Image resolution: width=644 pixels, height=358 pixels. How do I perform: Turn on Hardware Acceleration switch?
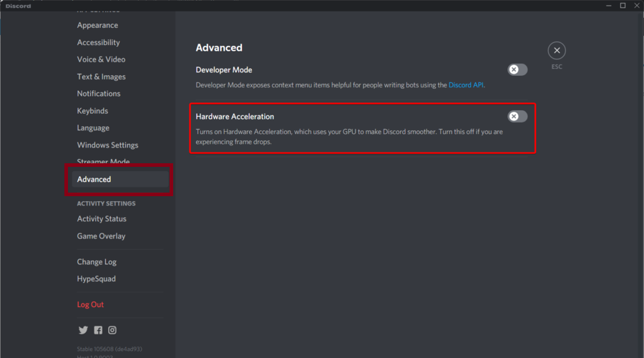pos(517,117)
